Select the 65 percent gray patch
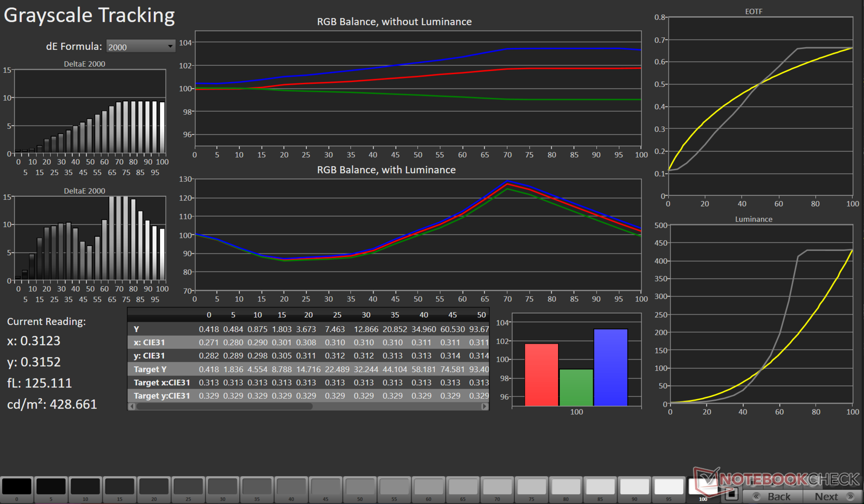This screenshot has width=864, height=504. pos(463,487)
